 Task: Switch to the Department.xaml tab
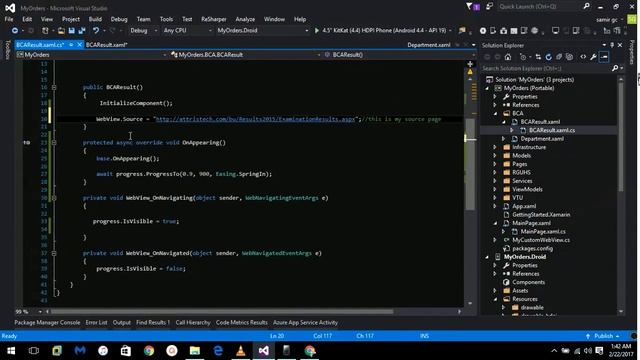[x=429, y=45]
